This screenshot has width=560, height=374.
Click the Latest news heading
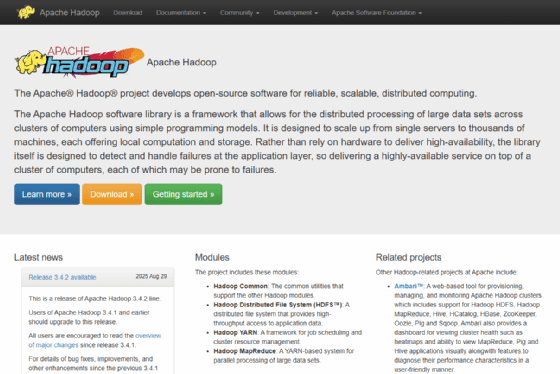pyautogui.click(x=38, y=258)
